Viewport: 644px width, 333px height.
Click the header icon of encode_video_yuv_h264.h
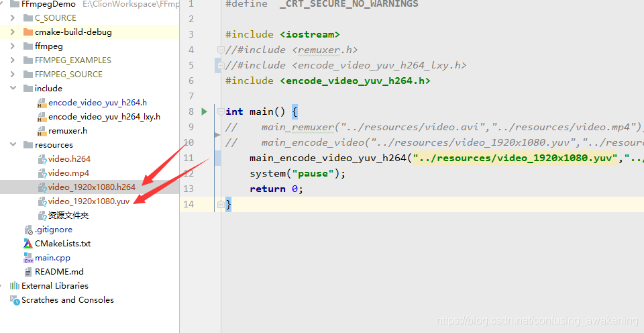pos(42,103)
